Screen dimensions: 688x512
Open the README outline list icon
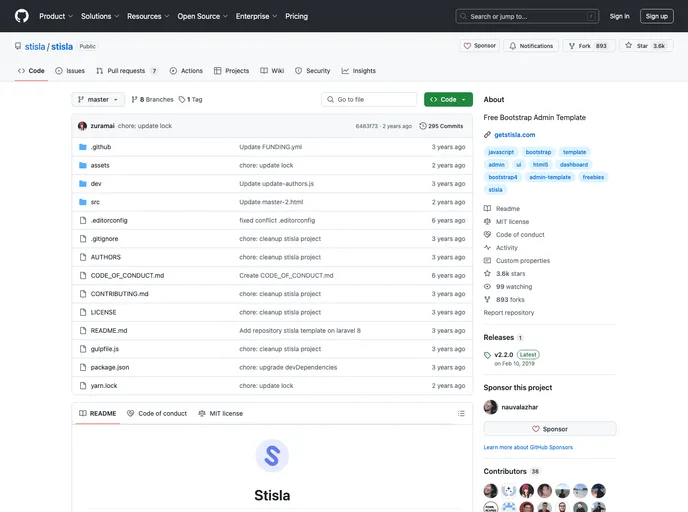tap(461, 413)
